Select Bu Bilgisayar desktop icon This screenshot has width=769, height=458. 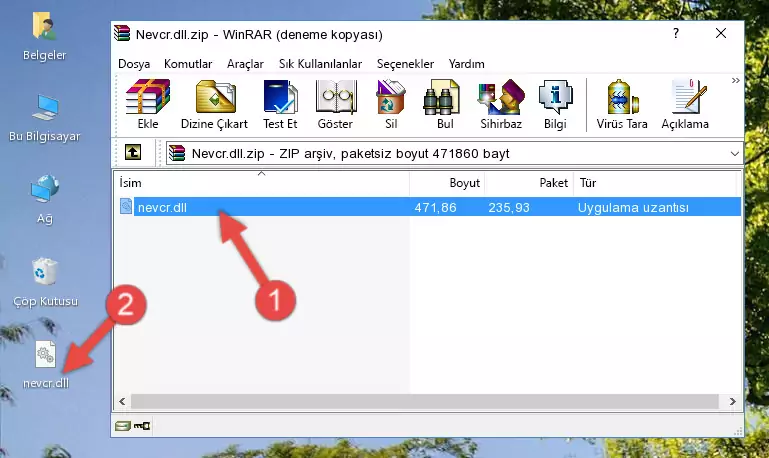coord(45,118)
